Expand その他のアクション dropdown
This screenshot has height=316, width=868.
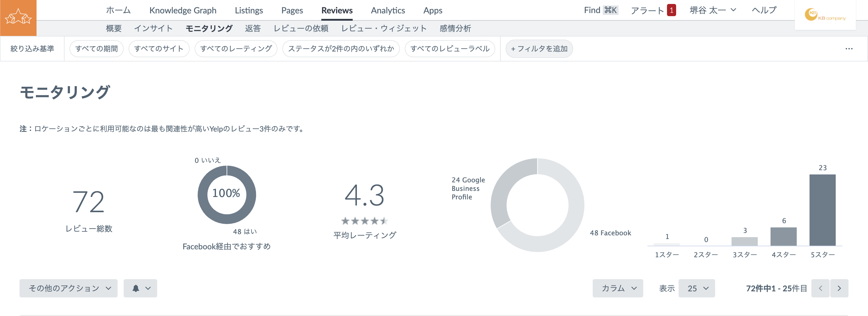coord(69,288)
